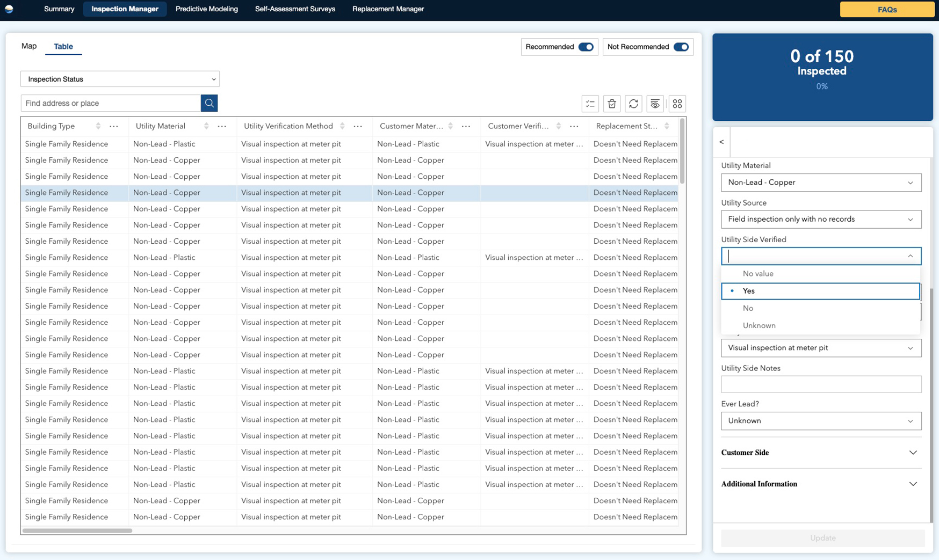Turn off the Not Recommended toggle
This screenshot has width=939, height=560.
coord(680,47)
